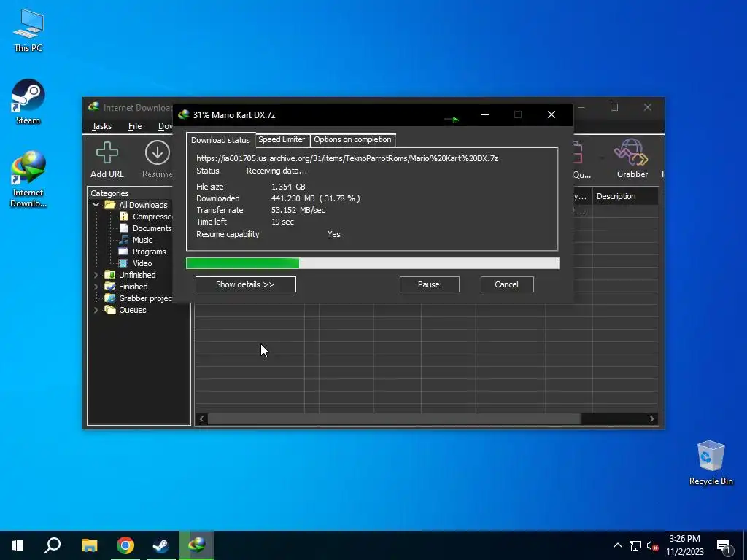Viewport: 747px width, 560px height.
Task: Pause the Mario Kart DX download
Action: tap(429, 284)
